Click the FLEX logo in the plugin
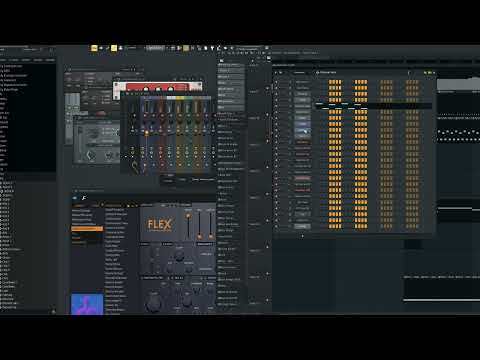Screen dimensions: 480x360 click(x=160, y=225)
